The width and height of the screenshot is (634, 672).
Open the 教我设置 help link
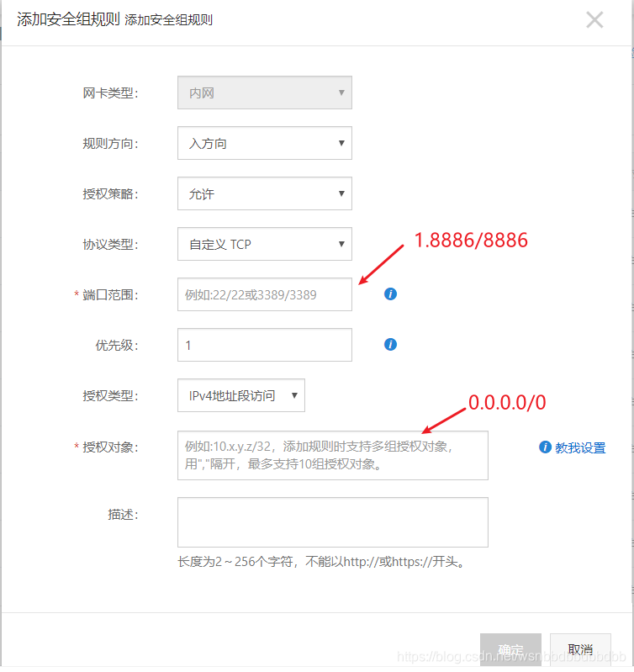click(580, 447)
